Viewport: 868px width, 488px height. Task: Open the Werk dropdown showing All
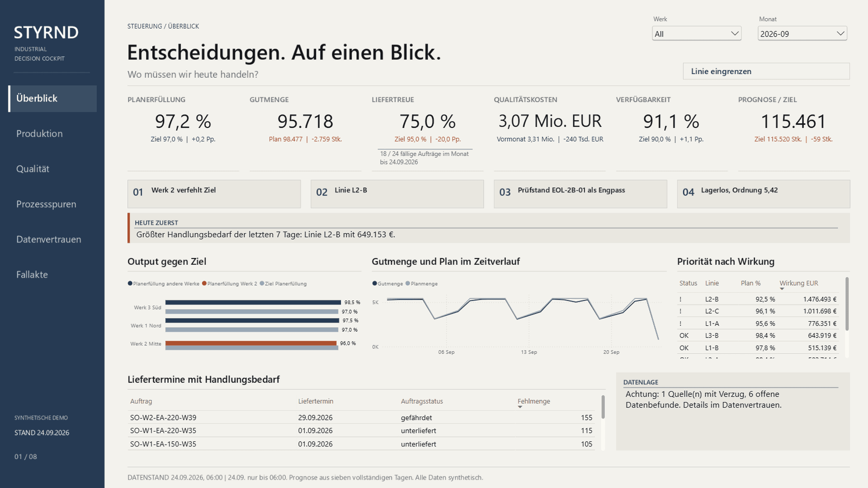click(696, 33)
